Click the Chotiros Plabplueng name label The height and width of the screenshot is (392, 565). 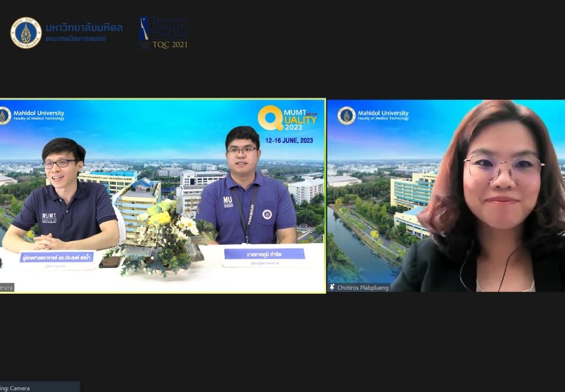tap(363, 288)
